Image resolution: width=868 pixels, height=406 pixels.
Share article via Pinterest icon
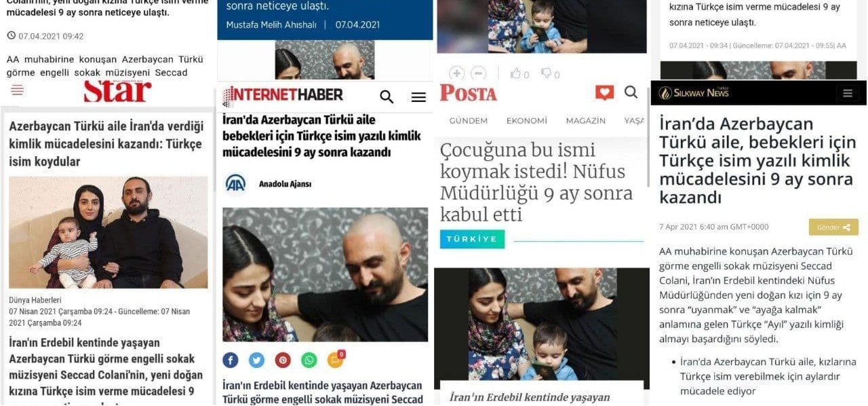283,360
